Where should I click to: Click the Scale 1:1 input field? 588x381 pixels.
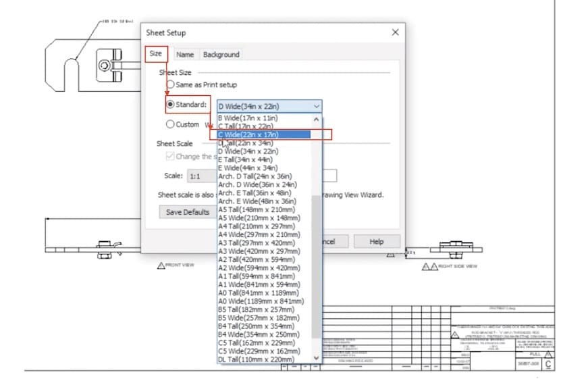[203, 176]
